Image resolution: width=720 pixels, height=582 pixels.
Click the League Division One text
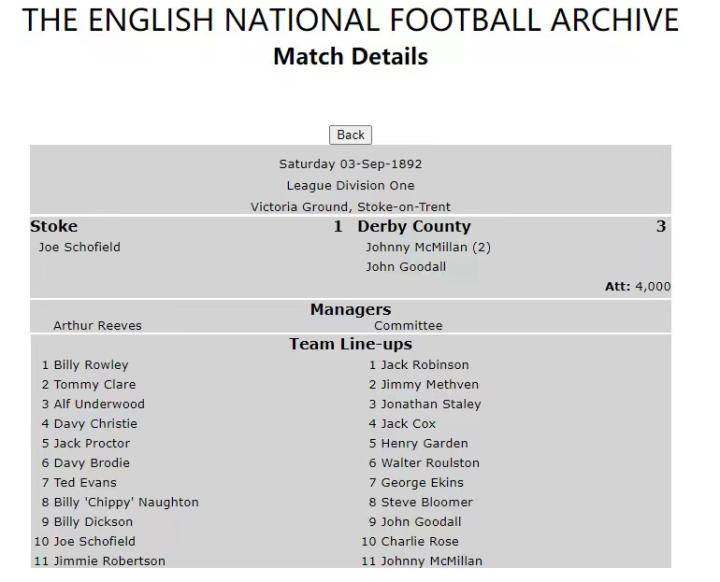point(350,186)
